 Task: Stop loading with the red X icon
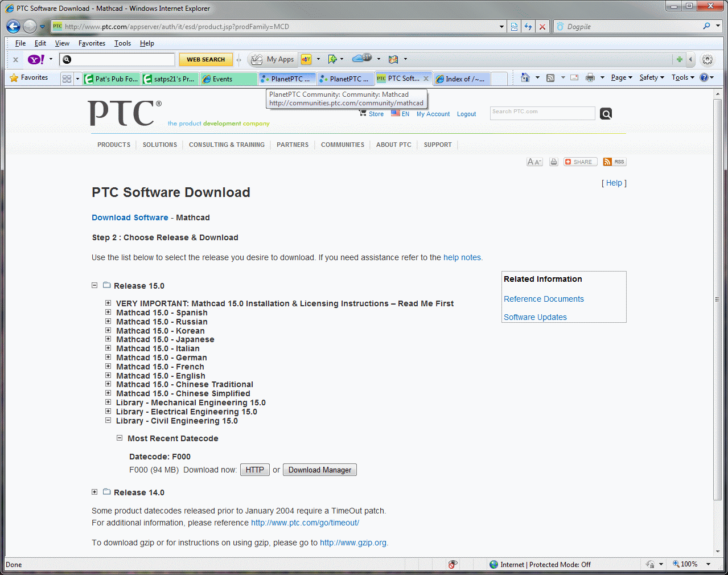tap(542, 27)
